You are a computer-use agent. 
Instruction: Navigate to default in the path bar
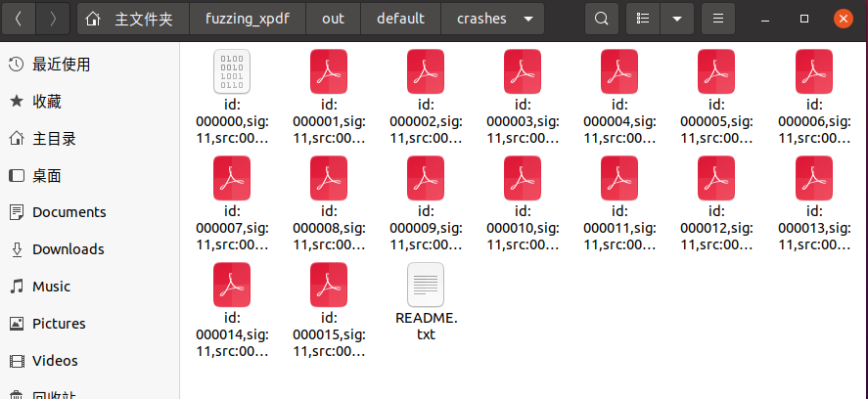click(401, 19)
